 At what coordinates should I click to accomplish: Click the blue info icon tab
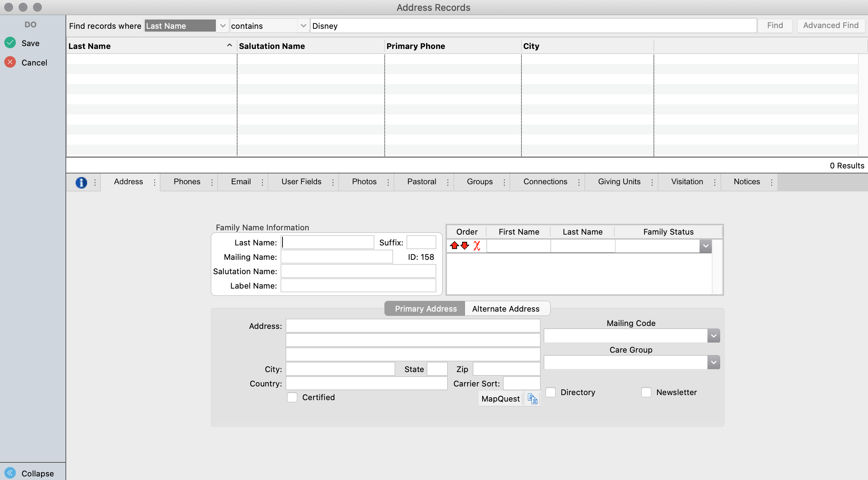point(81,182)
